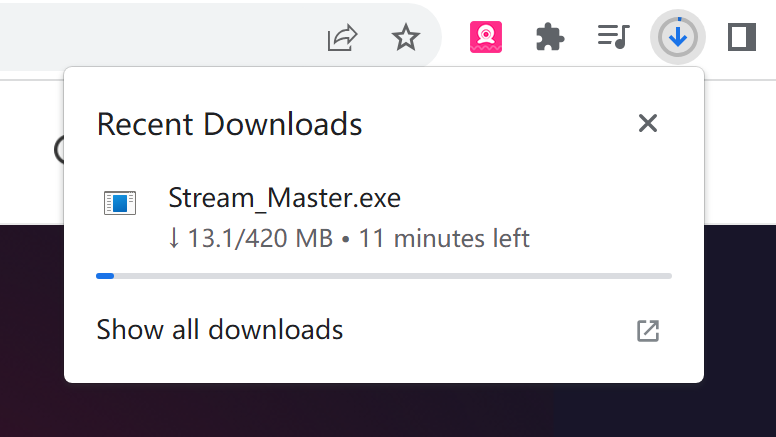
Task: Open the pink webcam extension
Action: [x=485, y=37]
